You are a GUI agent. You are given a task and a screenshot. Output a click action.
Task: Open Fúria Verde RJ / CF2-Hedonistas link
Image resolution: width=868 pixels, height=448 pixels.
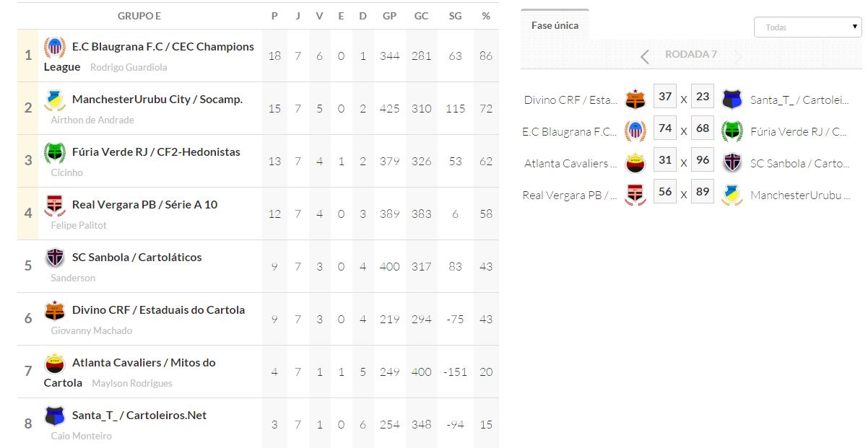[156, 152]
